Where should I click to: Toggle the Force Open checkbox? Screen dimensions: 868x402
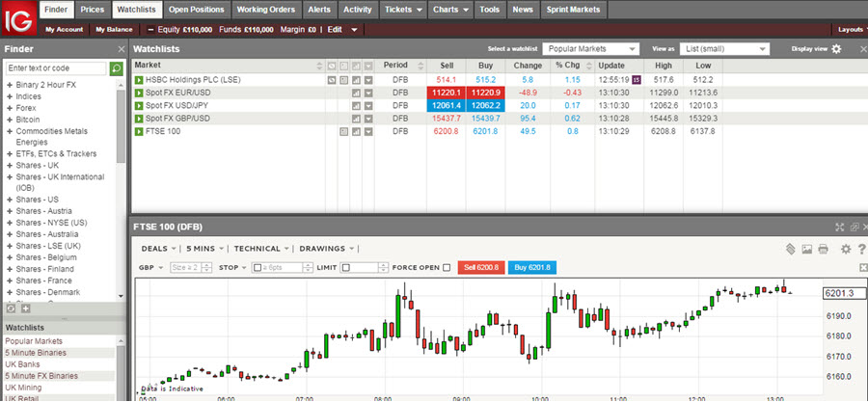point(447,268)
